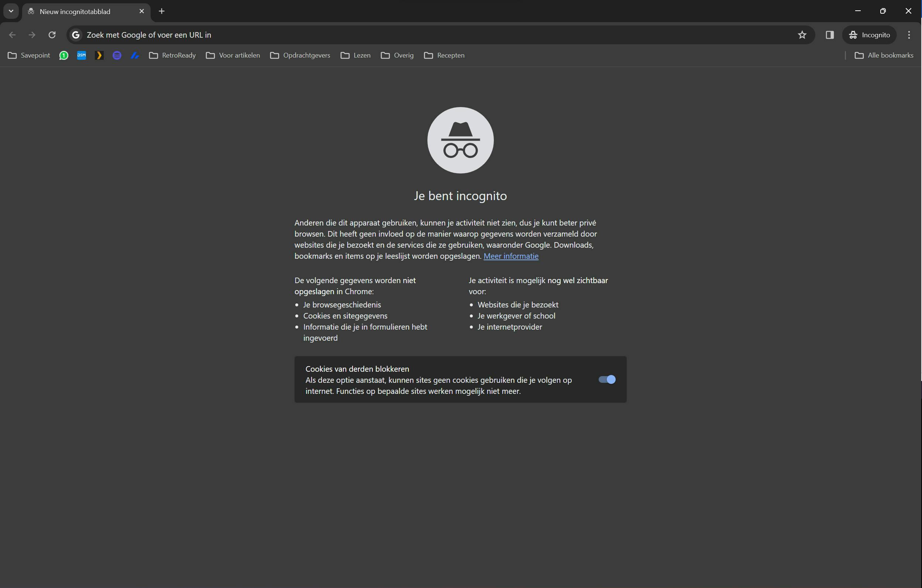Open the side panel icon
Viewport: 922px width, 588px height.
tap(829, 35)
